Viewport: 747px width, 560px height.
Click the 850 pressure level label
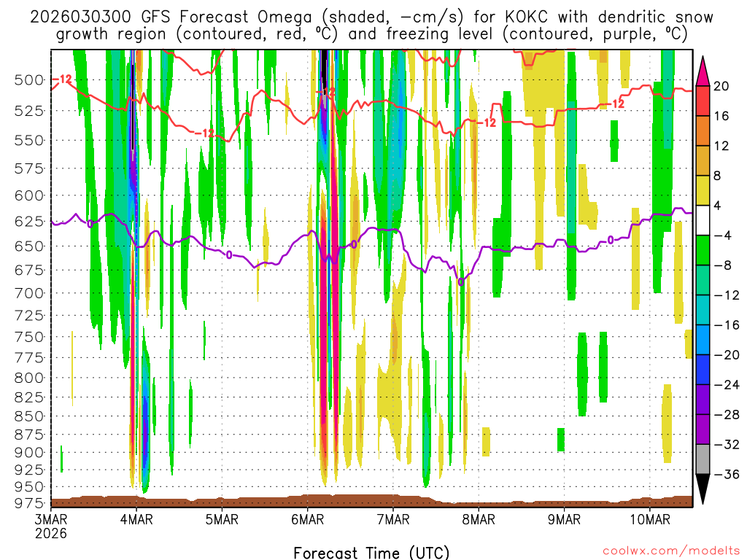[x=29, y=416]
